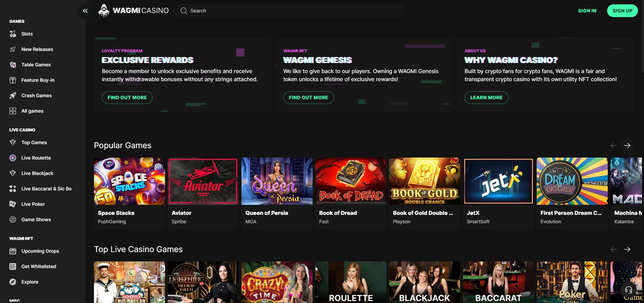Click the WAGMI GENESIS heading
Image resolution: width=644 pixels, height=303 pixels.
pos(317,60)
